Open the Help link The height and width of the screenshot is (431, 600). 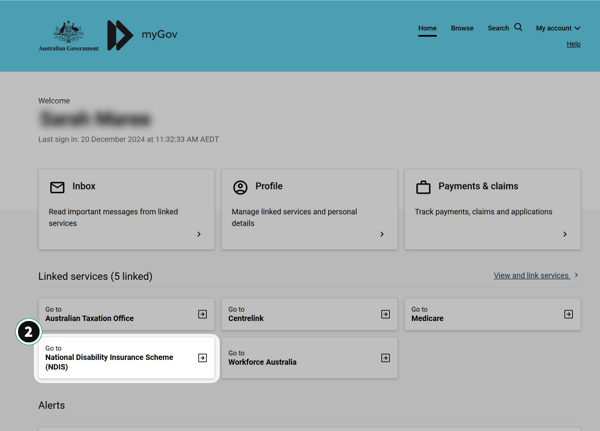coord(574,44)
